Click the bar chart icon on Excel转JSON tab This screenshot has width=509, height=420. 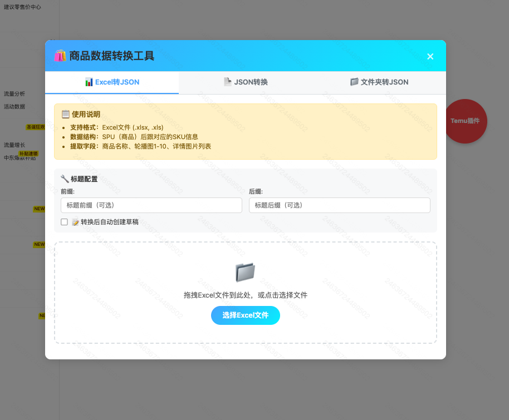click(89, 82)
